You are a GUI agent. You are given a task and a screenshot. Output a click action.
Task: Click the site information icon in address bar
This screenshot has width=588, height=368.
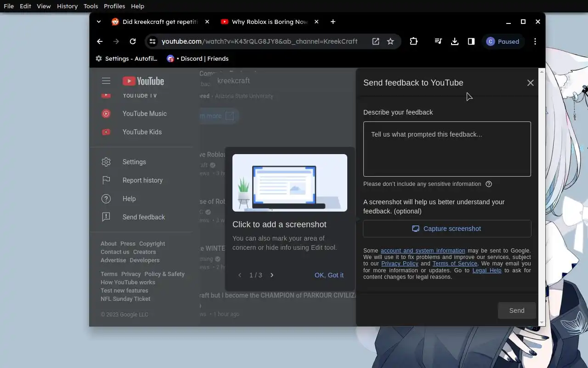point(153,41)
